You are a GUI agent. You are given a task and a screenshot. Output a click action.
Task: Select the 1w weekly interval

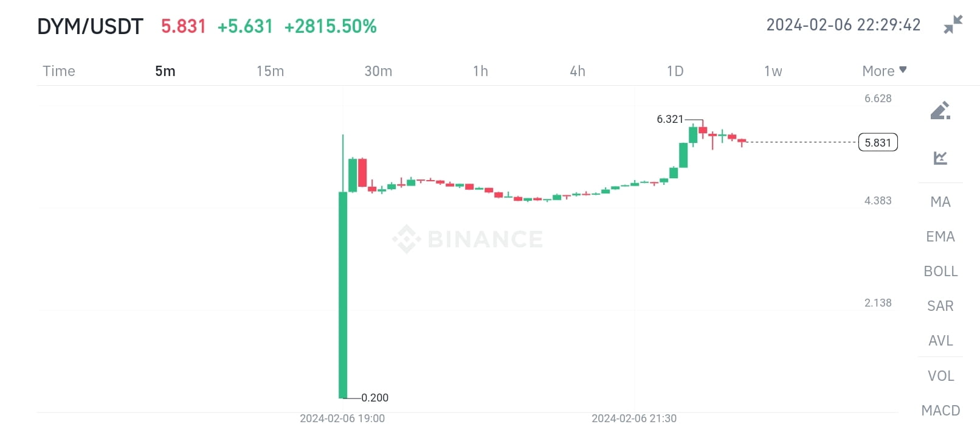773,71
